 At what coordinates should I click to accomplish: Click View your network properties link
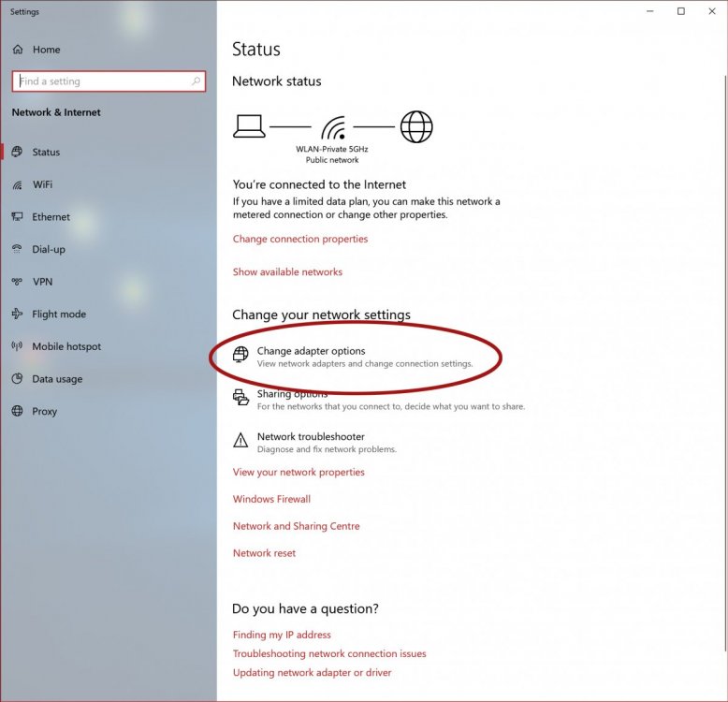(x=298, y=472)
